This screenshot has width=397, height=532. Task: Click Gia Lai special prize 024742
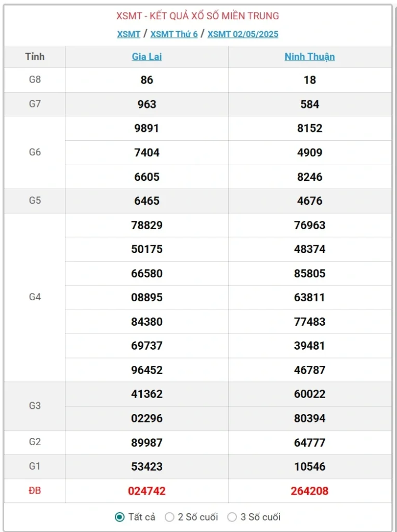pos(147,491)
